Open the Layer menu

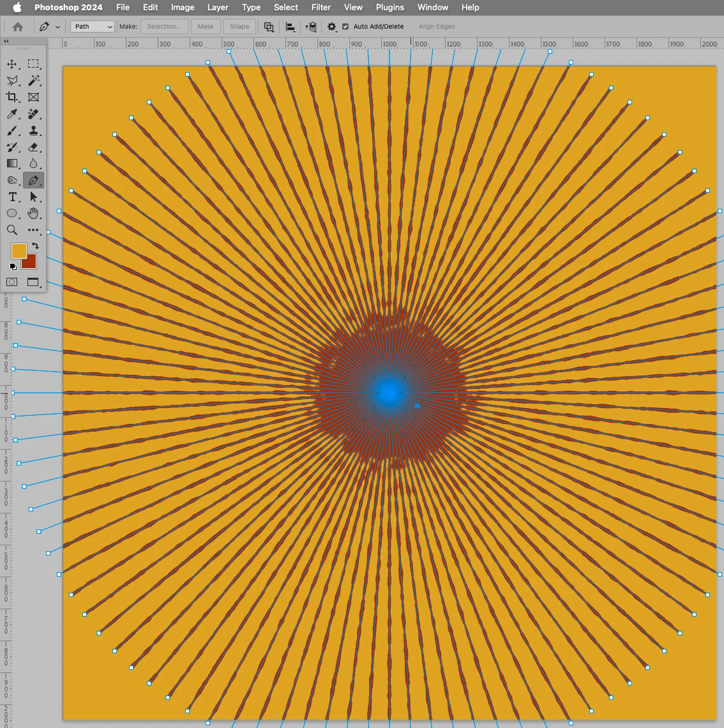[218, 8]
